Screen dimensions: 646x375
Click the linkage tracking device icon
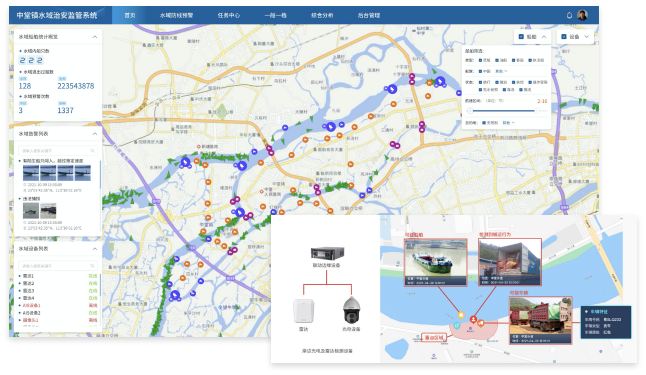click(327, 253)
